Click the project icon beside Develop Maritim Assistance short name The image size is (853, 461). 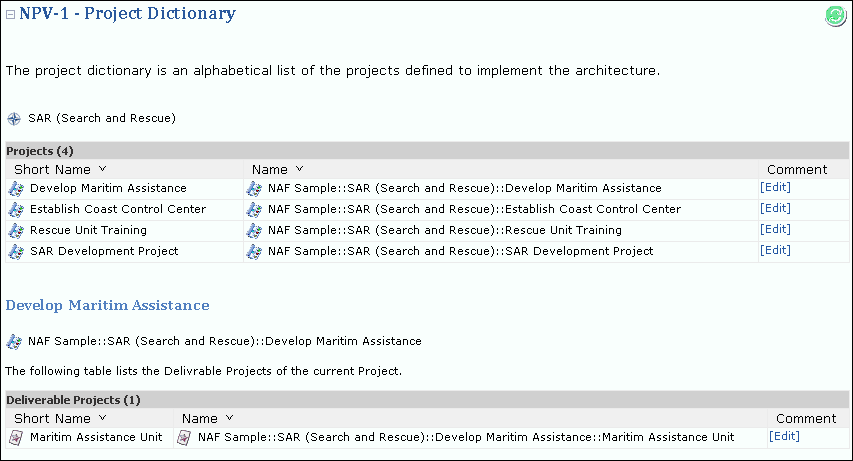16,188
